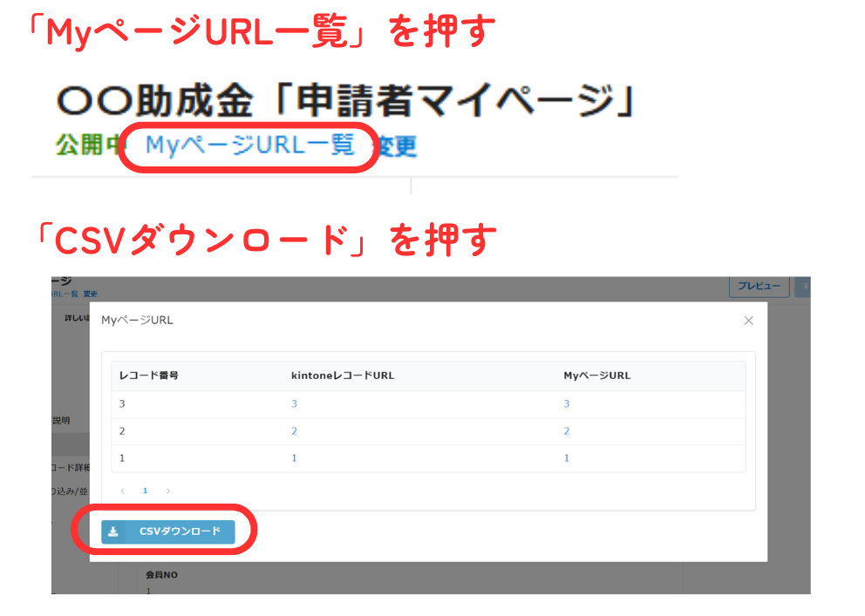This screenshot has height=616, width=865.
Task: Click the download icon on the CSV button
Action: click(116, 531)
